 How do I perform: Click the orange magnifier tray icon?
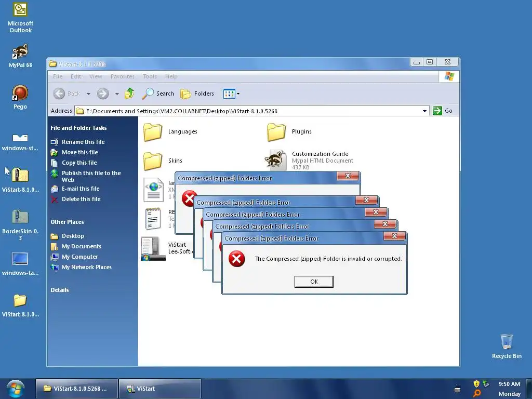point(477,394)
